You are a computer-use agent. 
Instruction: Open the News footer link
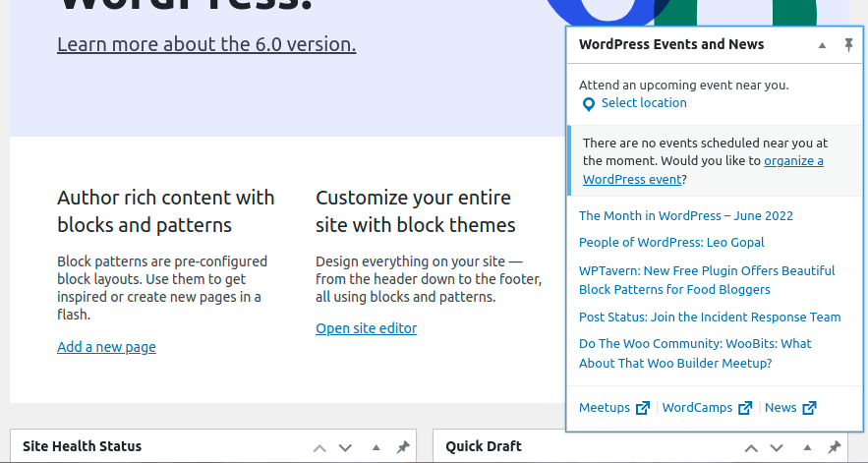(x=781, y=408)
